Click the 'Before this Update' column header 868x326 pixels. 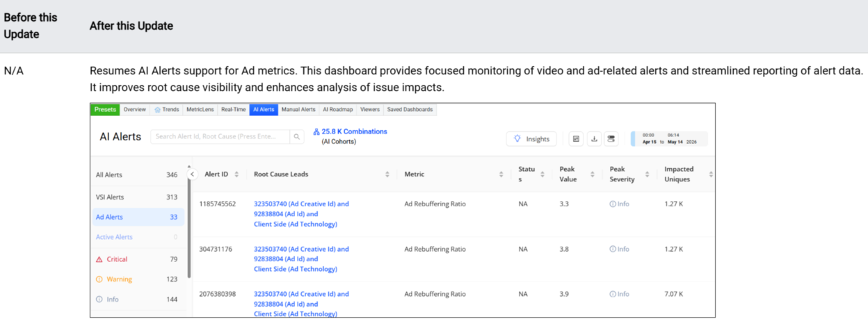point(31,26)
